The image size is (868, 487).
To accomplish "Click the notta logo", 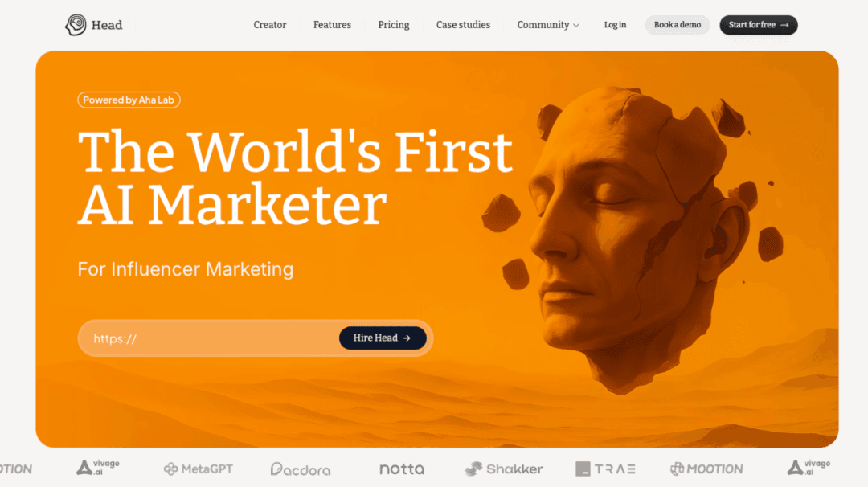I will point(402,469).
